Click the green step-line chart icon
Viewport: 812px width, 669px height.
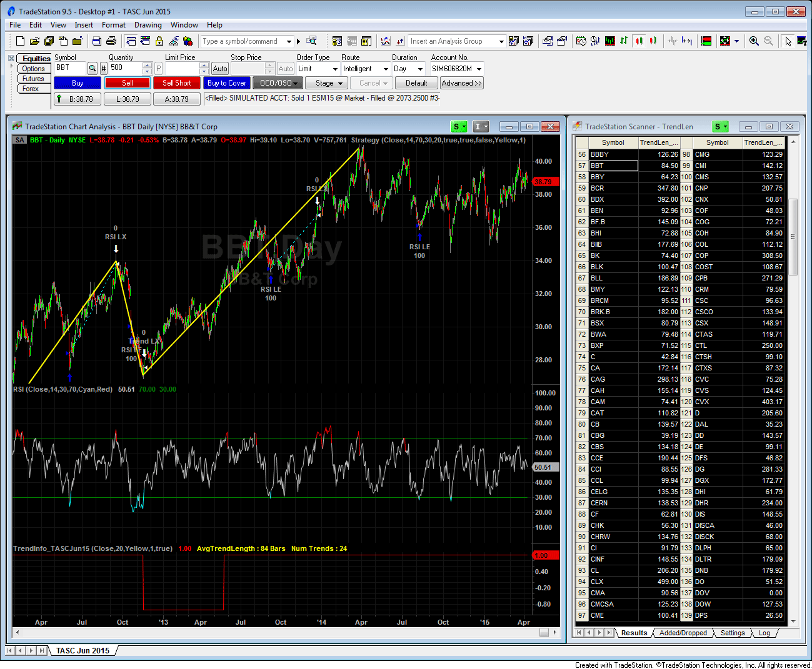(x=624, y=41)
